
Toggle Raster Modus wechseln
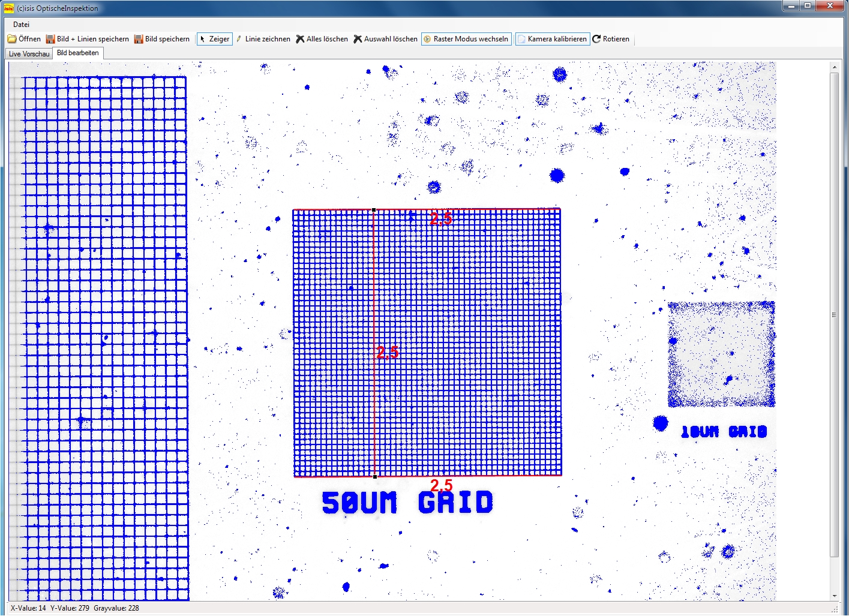click(x=466, y=39)
